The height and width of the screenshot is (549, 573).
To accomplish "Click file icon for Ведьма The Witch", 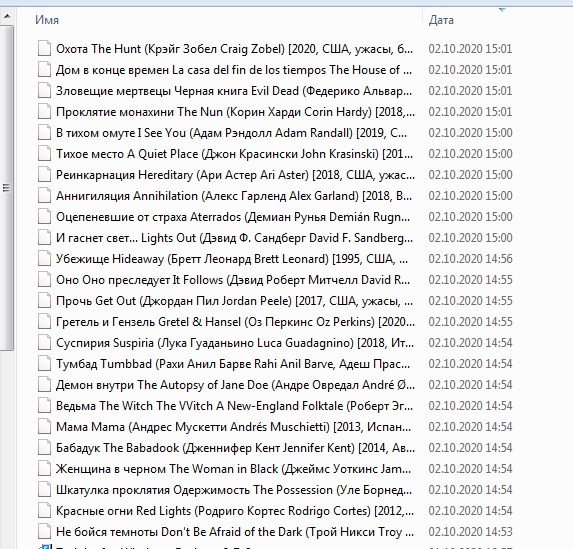I will (x=45, y=406).
